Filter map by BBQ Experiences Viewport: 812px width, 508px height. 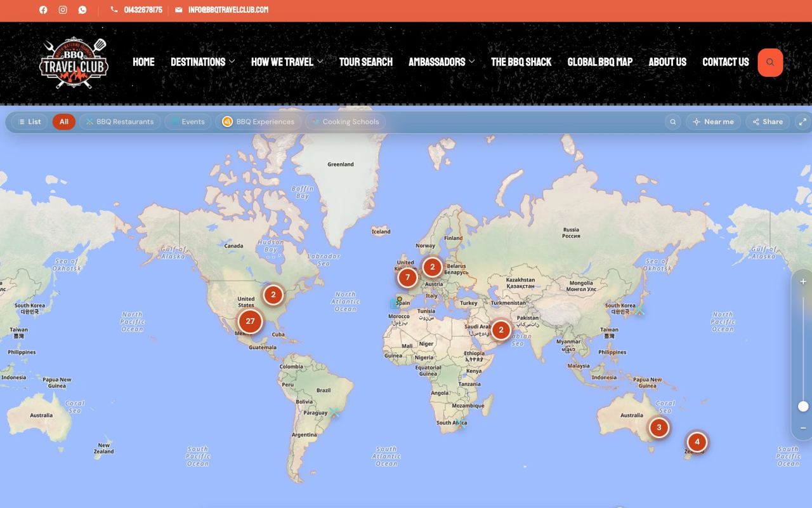click(258, 122)
